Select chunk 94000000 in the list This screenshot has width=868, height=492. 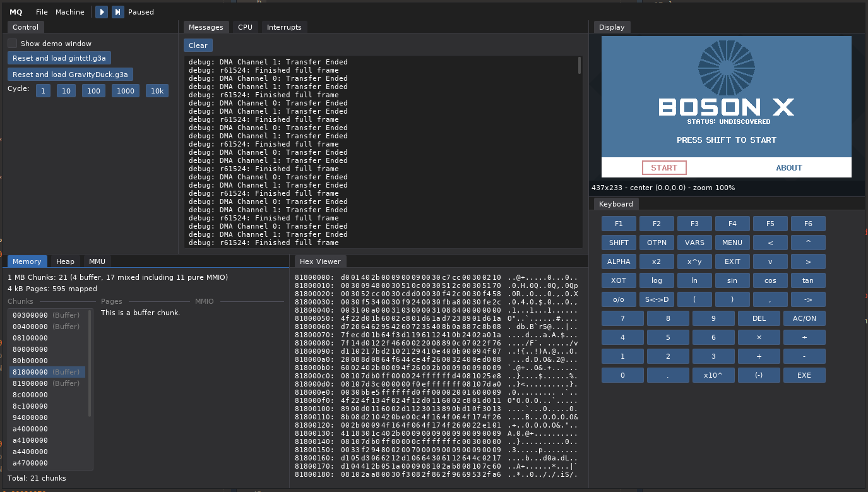47,417
